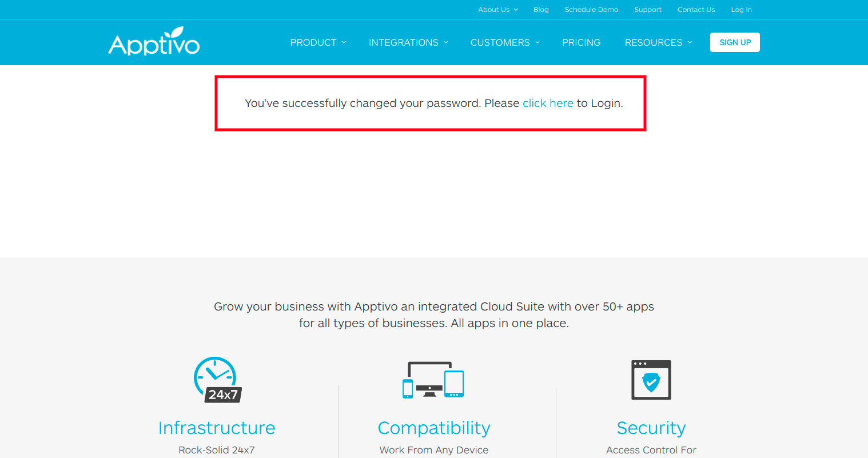The height and width of the screenshot is (458, 868).
Task: Click the Apptivo logo
Action: tap(154, 42)
